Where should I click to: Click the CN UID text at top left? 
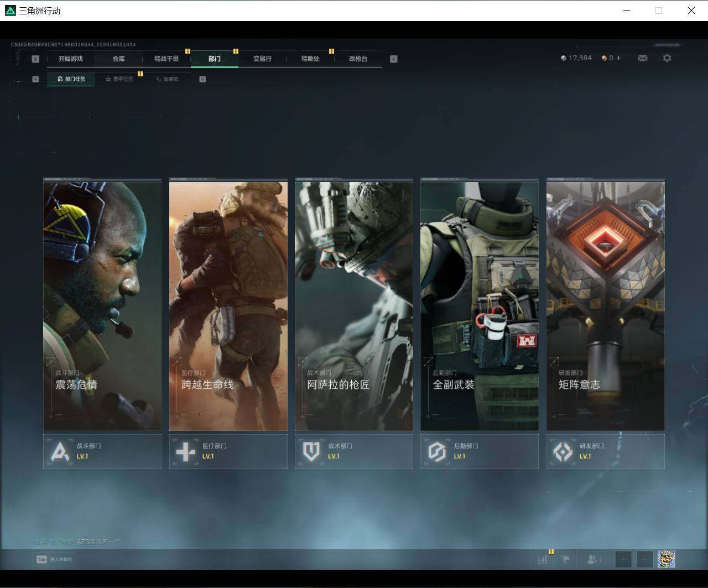click(x=74, y=44)
